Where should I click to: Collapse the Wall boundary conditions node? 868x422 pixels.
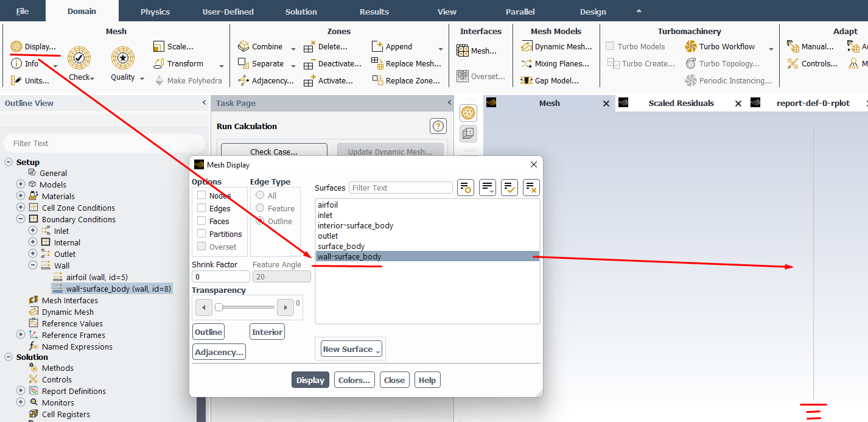coord(33,266)
